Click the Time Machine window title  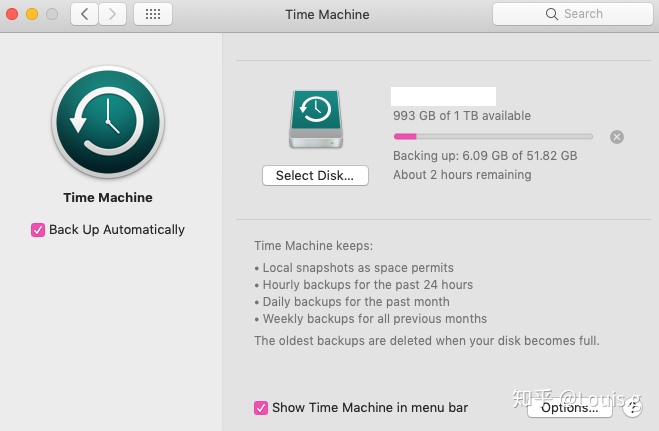pyautogui.click(x=327, y=14)
